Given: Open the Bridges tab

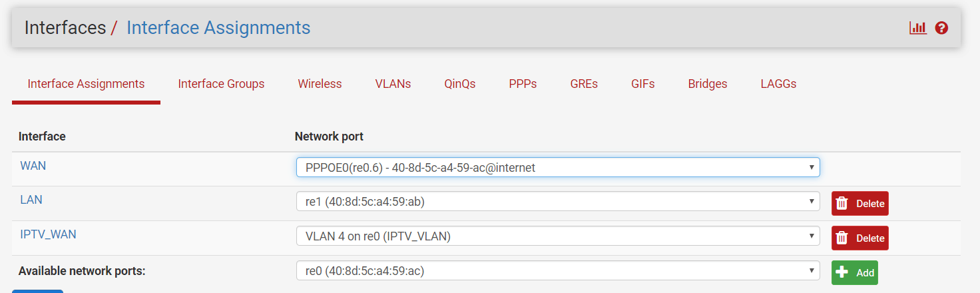Looking at the screenshot, I should pos(708,84).
